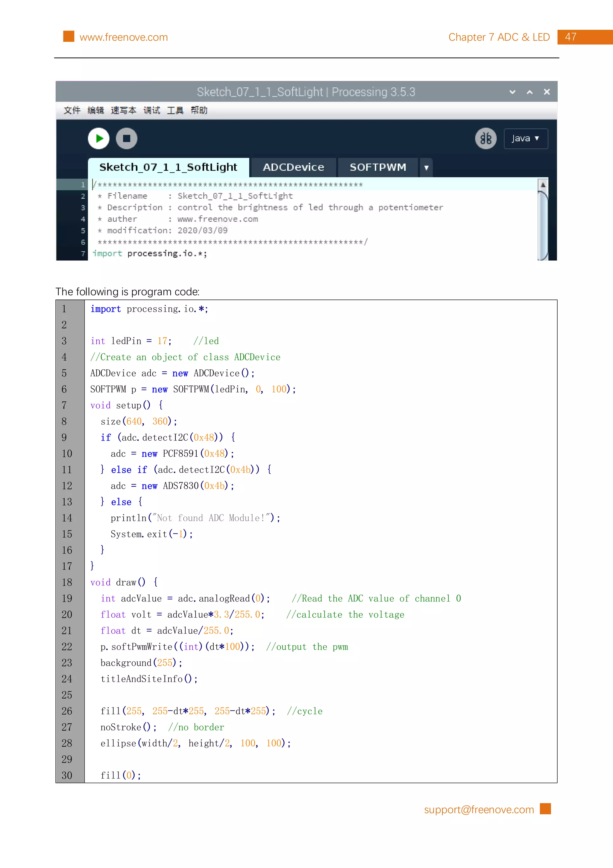Click the 'Chapter 7 ADC & LED' header

point(499,37)
